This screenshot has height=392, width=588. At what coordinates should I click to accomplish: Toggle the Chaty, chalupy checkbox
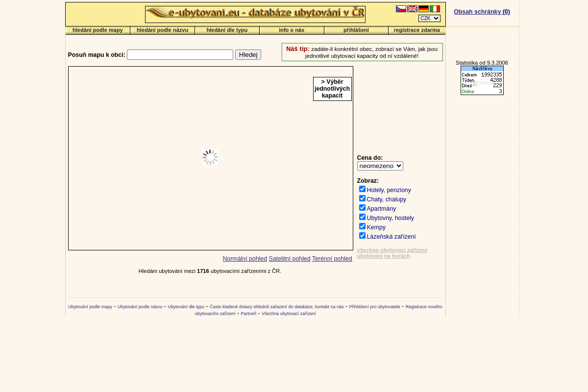pyautogui.click(x=362, y=198)
